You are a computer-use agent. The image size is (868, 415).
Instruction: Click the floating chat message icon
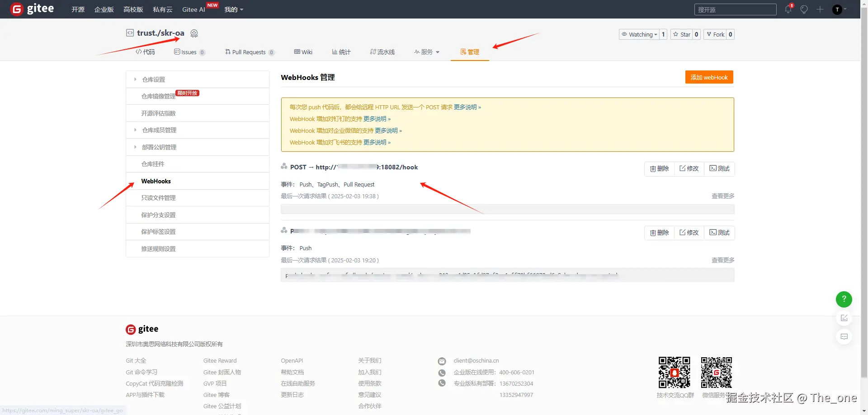844,336
